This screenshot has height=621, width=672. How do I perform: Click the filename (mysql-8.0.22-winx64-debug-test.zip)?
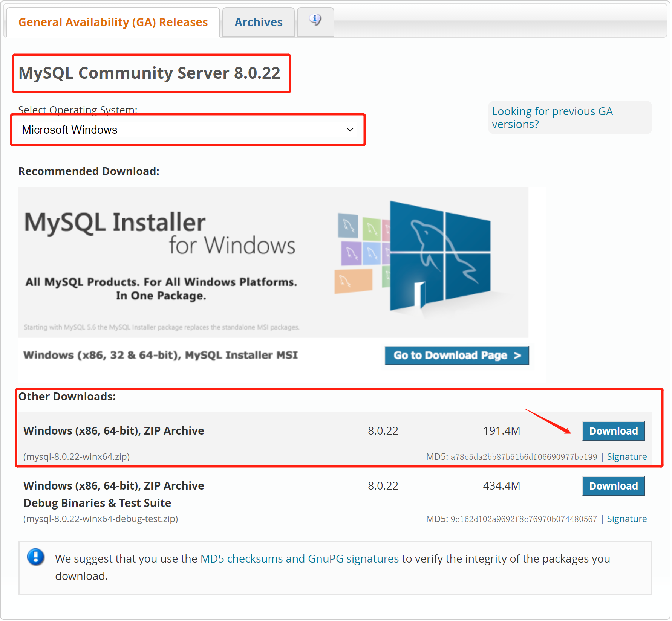(101, 519)
